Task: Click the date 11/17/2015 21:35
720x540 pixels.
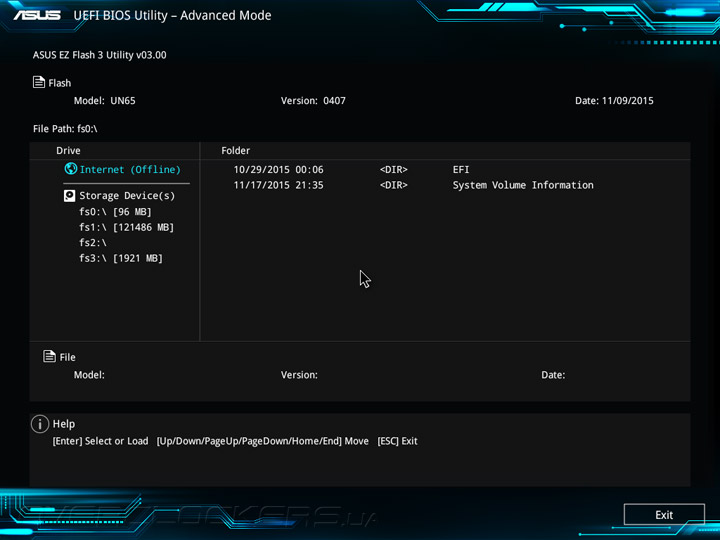Action: pyautogui.click(x=279, y=185)
